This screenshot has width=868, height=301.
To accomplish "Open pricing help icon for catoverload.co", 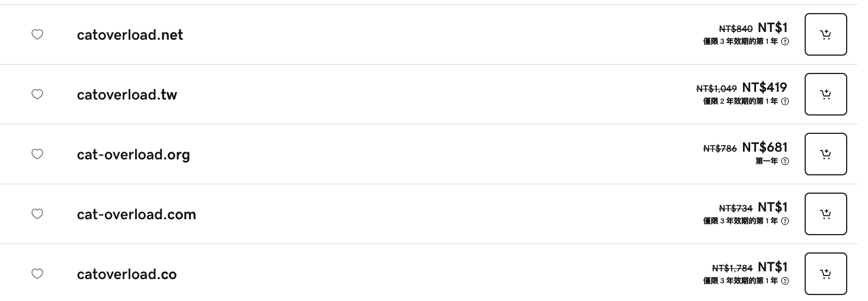I will pyautogui.click(x=785, y=281).
